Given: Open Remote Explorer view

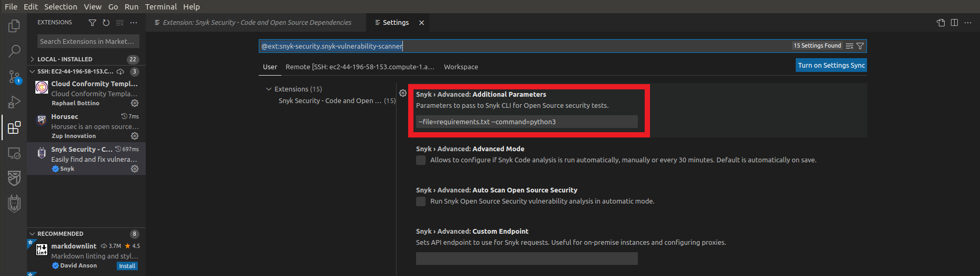Looking at the screenshot, I should pyautogui.click(x=14, y=153).
